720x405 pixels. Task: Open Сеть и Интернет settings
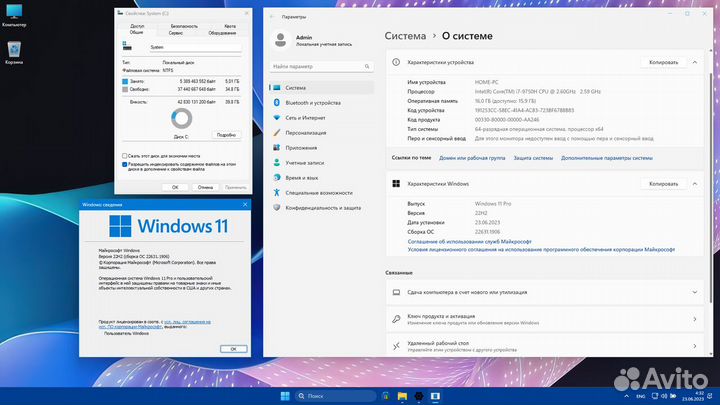coord(321,118)
